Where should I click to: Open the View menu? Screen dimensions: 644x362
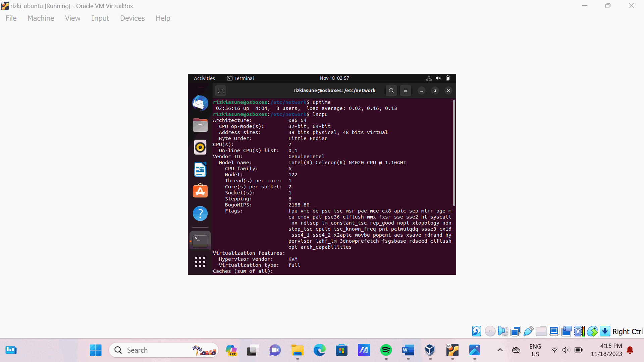pos(73,18)
